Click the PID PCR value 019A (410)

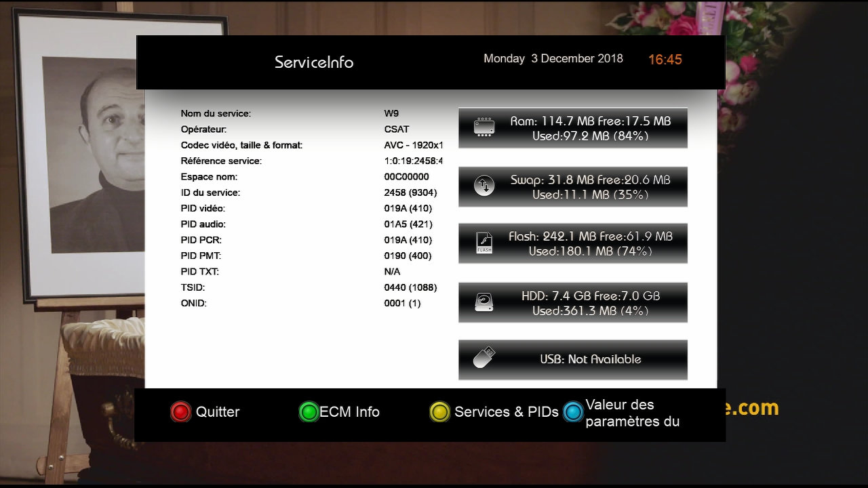pos(408,240)
